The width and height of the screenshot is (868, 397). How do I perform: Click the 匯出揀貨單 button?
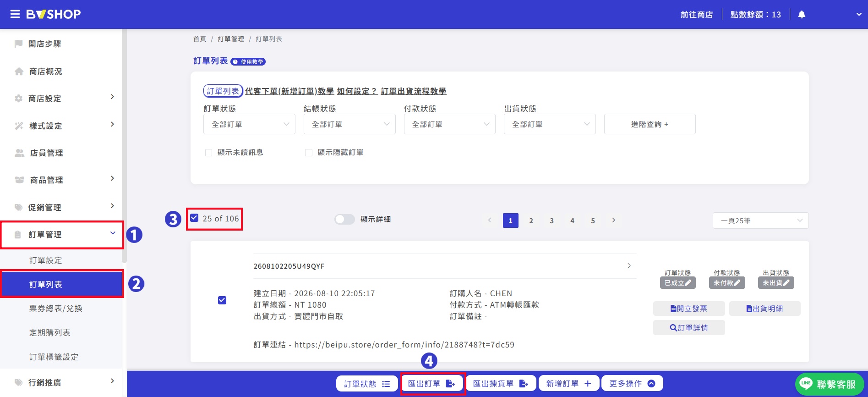coord(501,384)
